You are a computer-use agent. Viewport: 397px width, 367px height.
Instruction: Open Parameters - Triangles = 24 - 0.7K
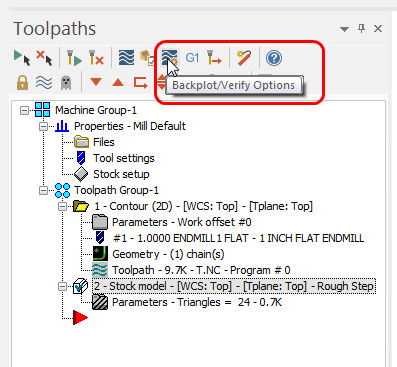point(197,302)
